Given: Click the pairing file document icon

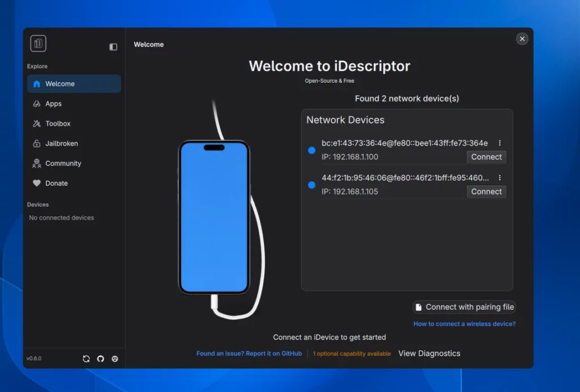Looking at the screenshot, I should point(419,308).
